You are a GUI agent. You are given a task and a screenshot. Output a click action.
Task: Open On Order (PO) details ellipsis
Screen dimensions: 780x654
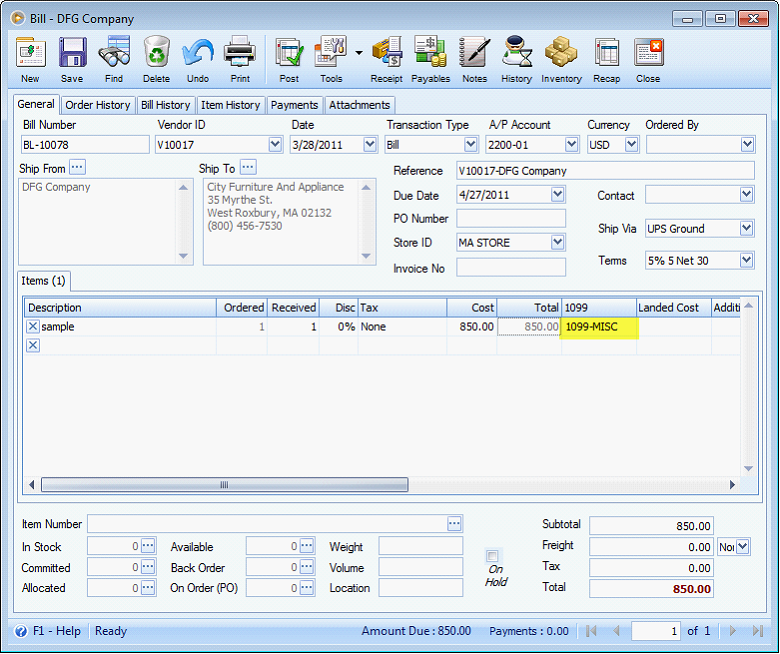click(x=307, y=588)
